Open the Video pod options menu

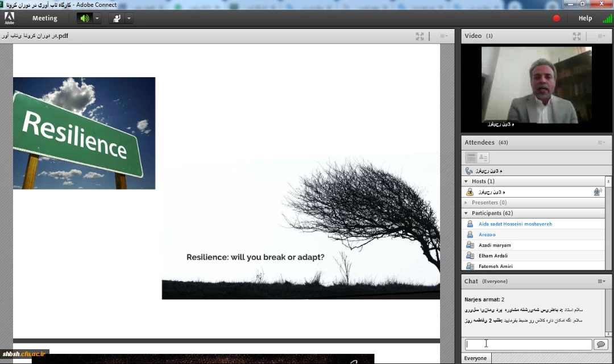point(601,36)
